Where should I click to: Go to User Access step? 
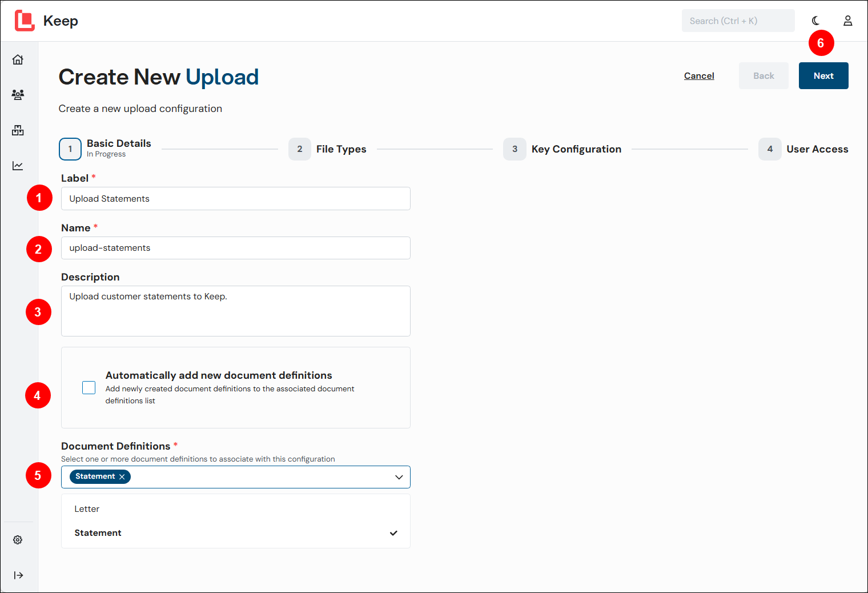coord(803,149)
